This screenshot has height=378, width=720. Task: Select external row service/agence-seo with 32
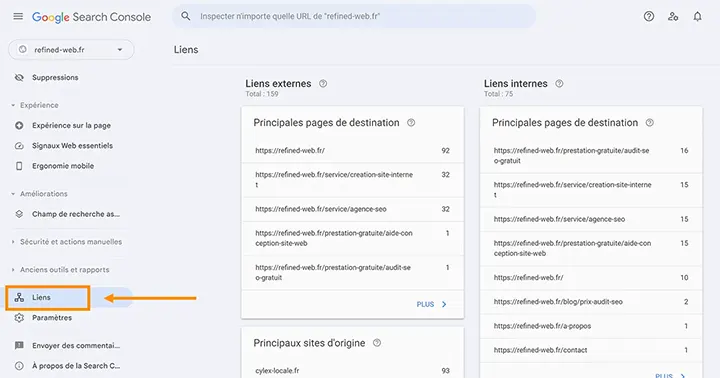click(352, 209)
